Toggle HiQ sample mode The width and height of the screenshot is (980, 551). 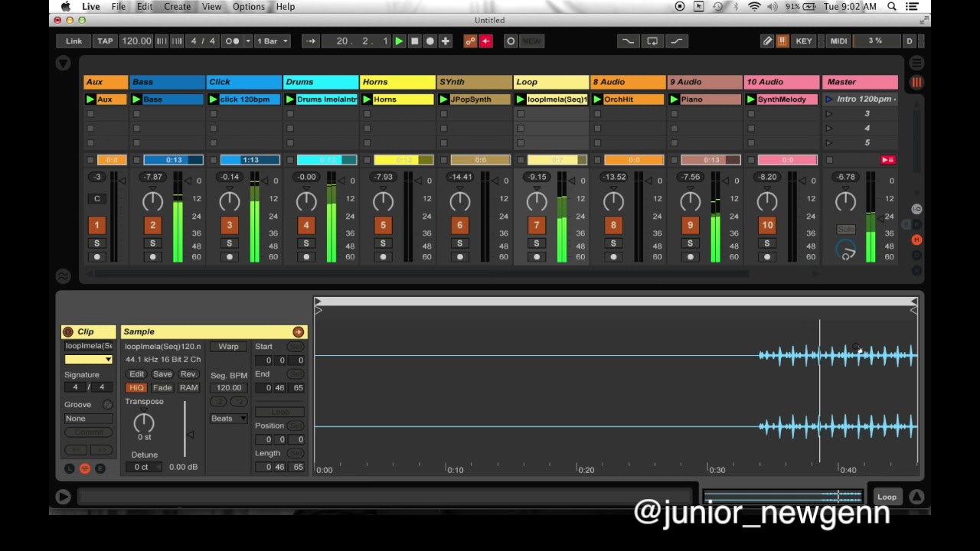(x=136, y=388)
